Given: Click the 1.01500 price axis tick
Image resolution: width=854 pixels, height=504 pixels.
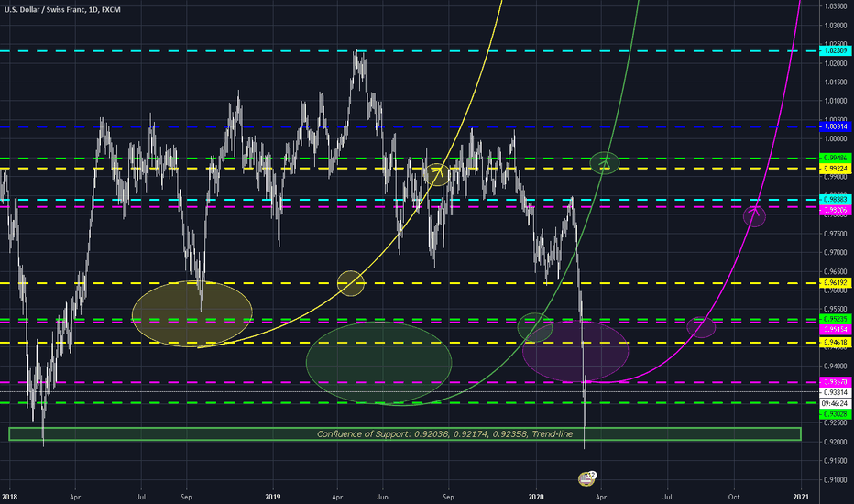Looking at the screenshot, I should (x=836, y=82).
